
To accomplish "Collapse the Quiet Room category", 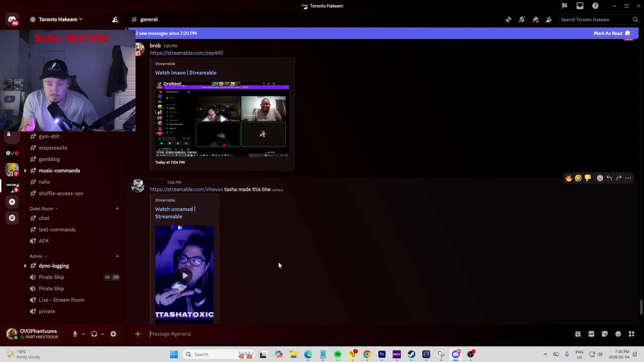I will 43,209.
